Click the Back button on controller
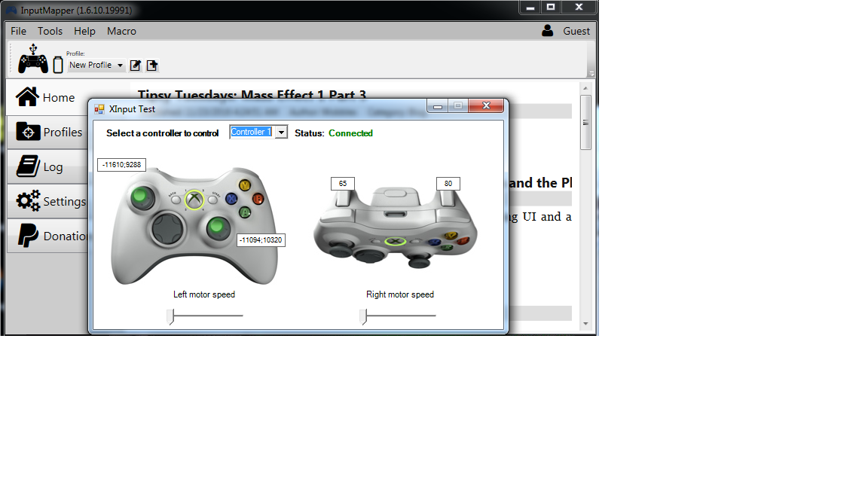The image size is (868, 488). pos(176,200)
